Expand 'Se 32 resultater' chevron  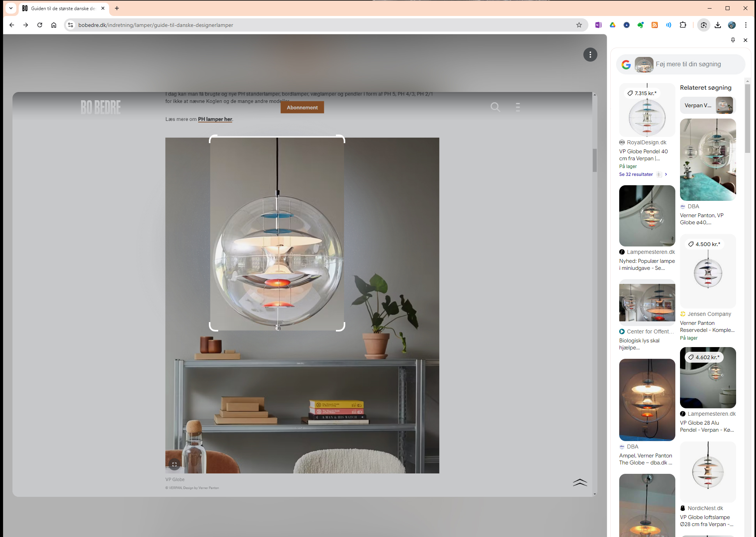[666, 174]
